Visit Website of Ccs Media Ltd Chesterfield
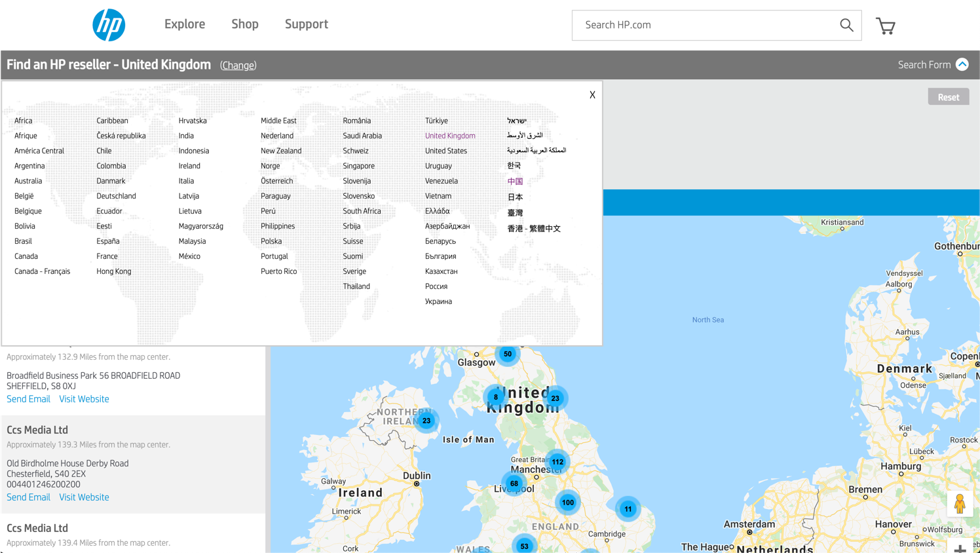 click(84, 497)
